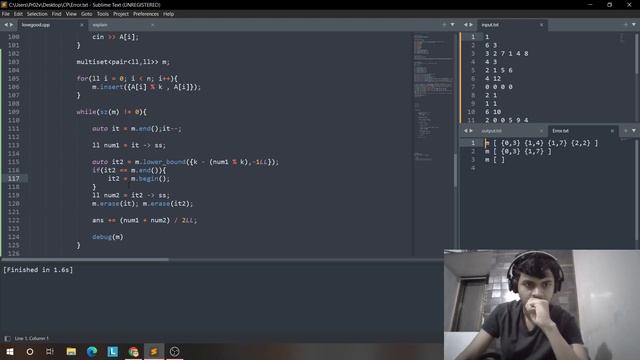Screen dimensions: 640x360
Task: Open tab list dropdown of input.txt pane
Action: pyautogui.click(x=634, y=25)
